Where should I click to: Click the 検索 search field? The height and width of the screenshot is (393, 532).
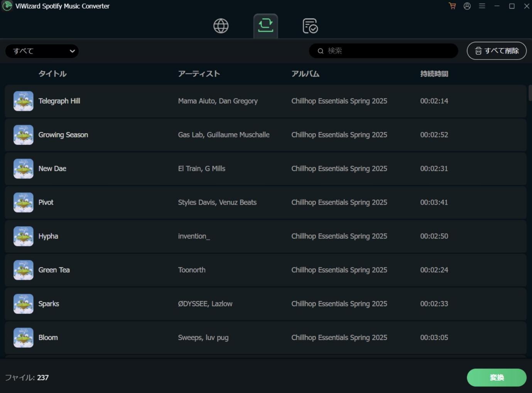tap(383, 51)
